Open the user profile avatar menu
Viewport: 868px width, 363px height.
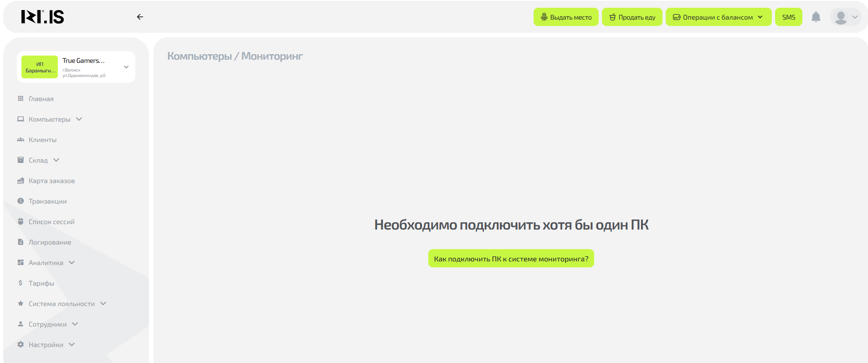(x=845, y=17)
